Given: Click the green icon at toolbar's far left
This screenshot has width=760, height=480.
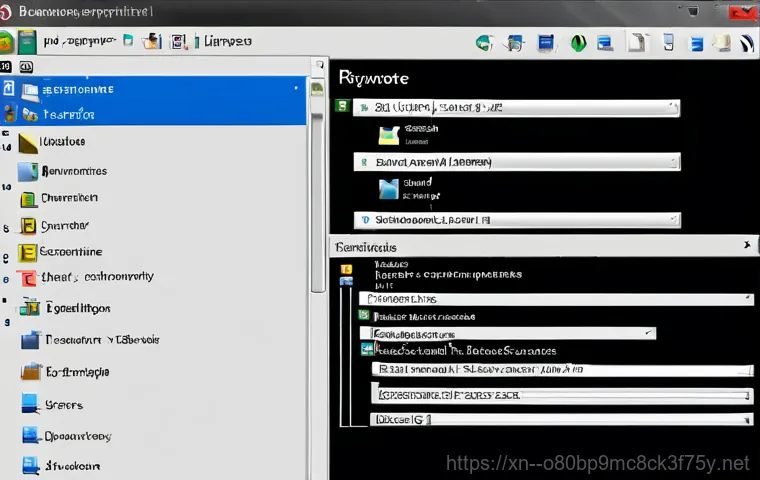Looking at the screenshot, I should point(6,42).
